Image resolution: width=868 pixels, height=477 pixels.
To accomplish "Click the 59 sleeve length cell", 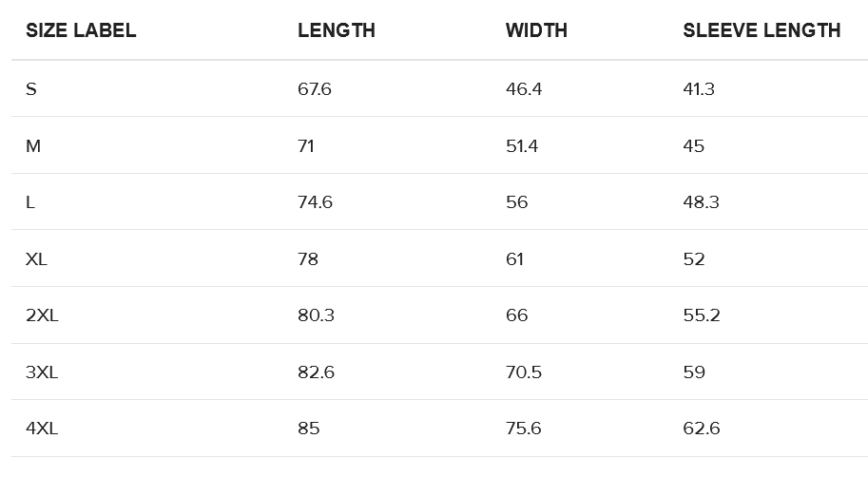I will pyautogui.click(x=694, y=372).
